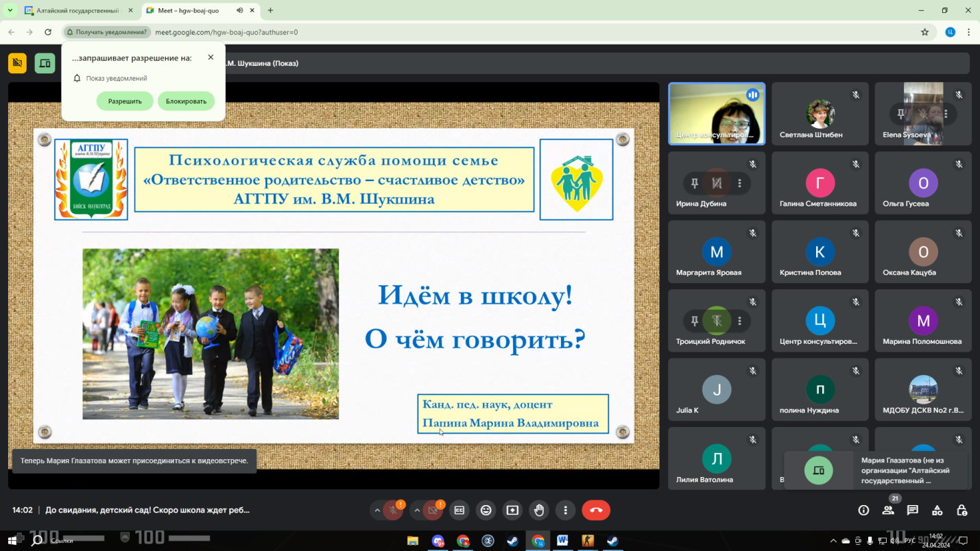Image resolution: width=980 pixels, height=551 pixels.
Task: Show hidden system tray icons
Action: [x=833, y=541]
